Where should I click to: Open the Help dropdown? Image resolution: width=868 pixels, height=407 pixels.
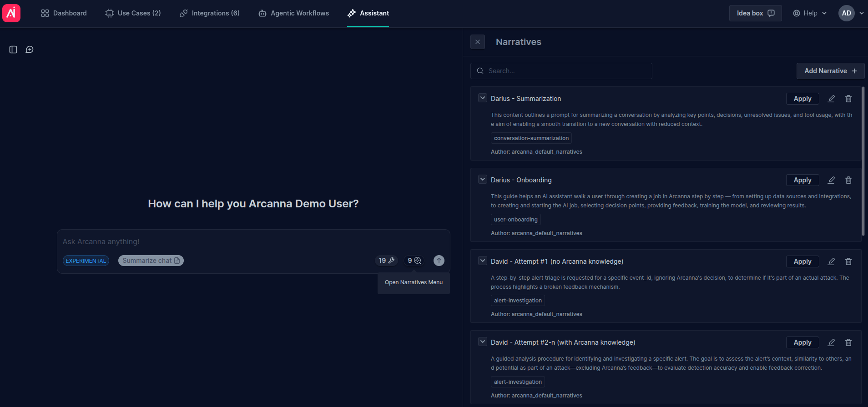tap(810, 13)
